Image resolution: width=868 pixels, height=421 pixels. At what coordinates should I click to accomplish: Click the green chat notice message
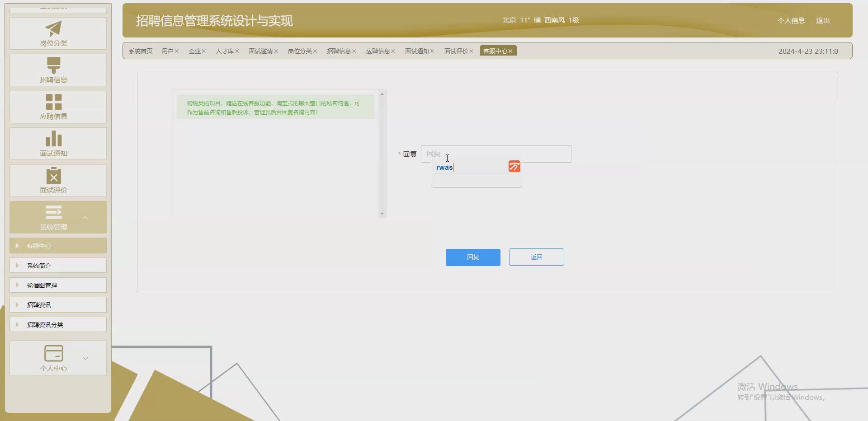[x=275, y=108]
